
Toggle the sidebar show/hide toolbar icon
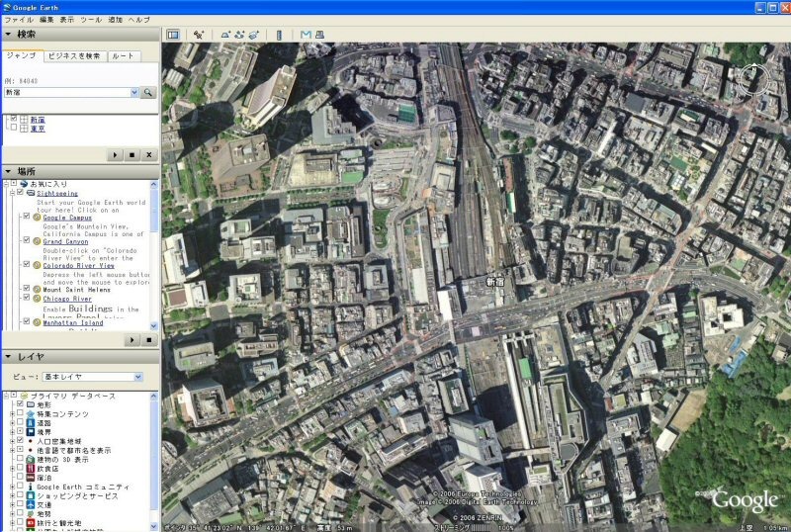(173, 35)
